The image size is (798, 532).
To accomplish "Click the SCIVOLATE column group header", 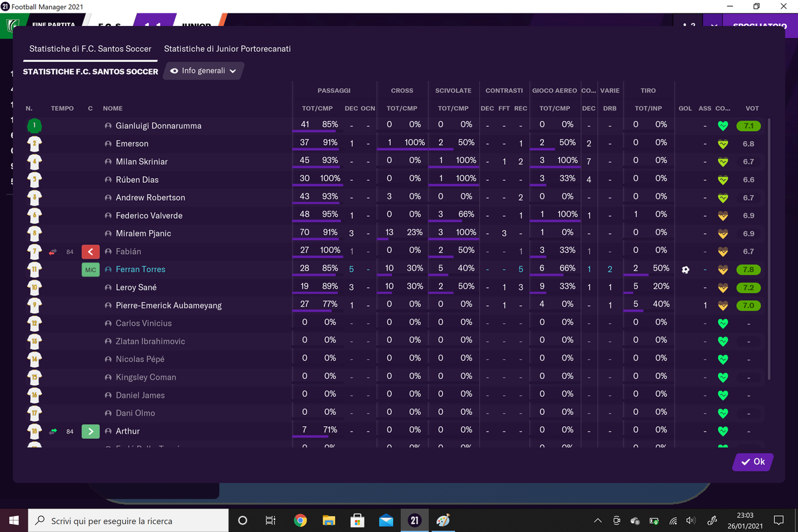I will click(454, 90).
